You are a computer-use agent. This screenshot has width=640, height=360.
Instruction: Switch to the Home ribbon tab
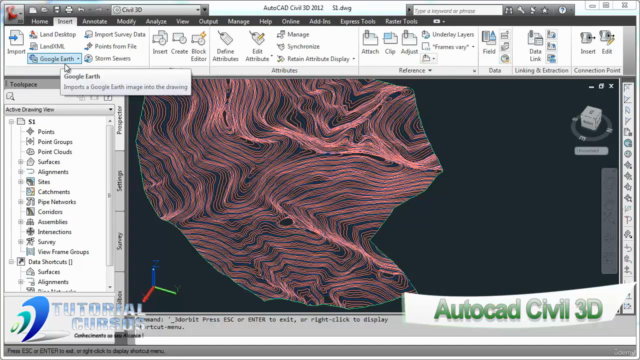[40, 21]
